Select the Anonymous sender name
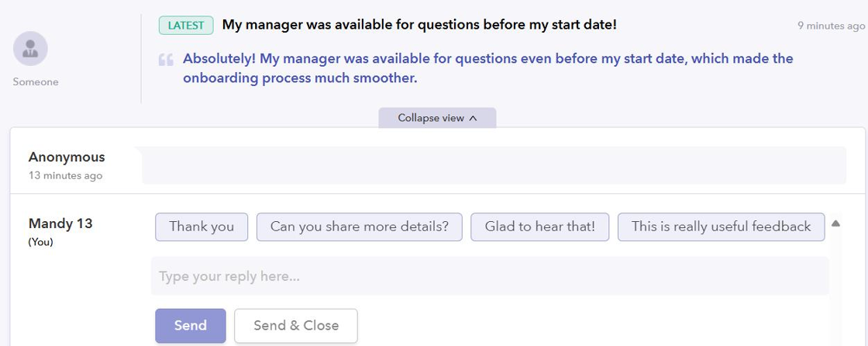 tap(67, 157)
